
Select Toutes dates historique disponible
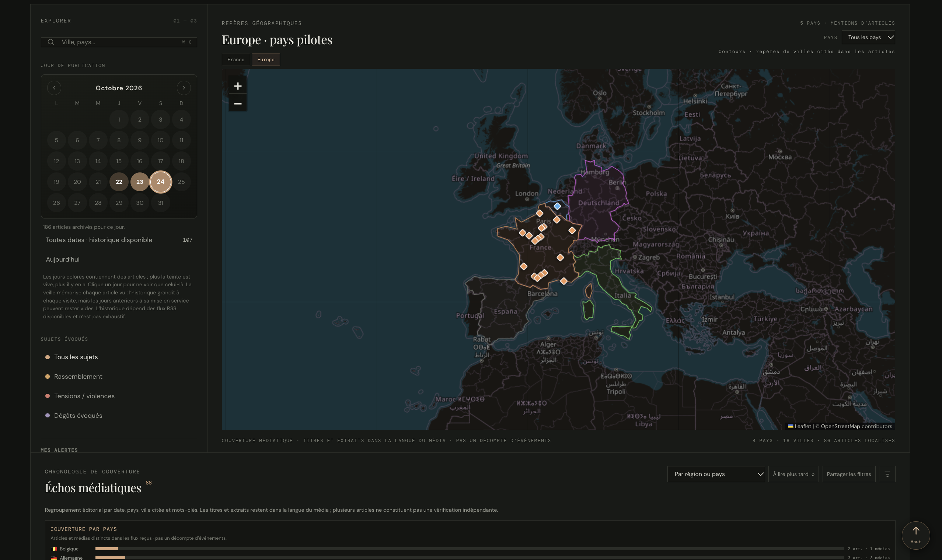119,240
